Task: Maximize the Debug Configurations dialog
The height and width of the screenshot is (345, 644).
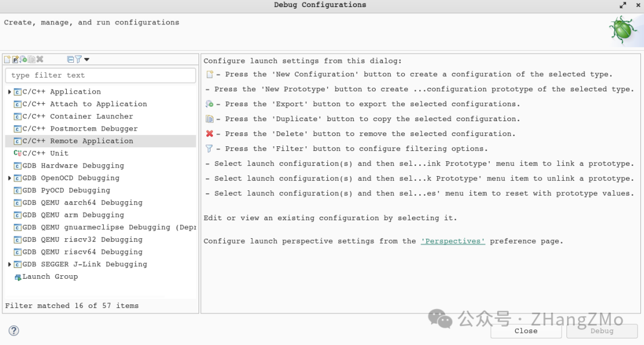Action: 623,5
